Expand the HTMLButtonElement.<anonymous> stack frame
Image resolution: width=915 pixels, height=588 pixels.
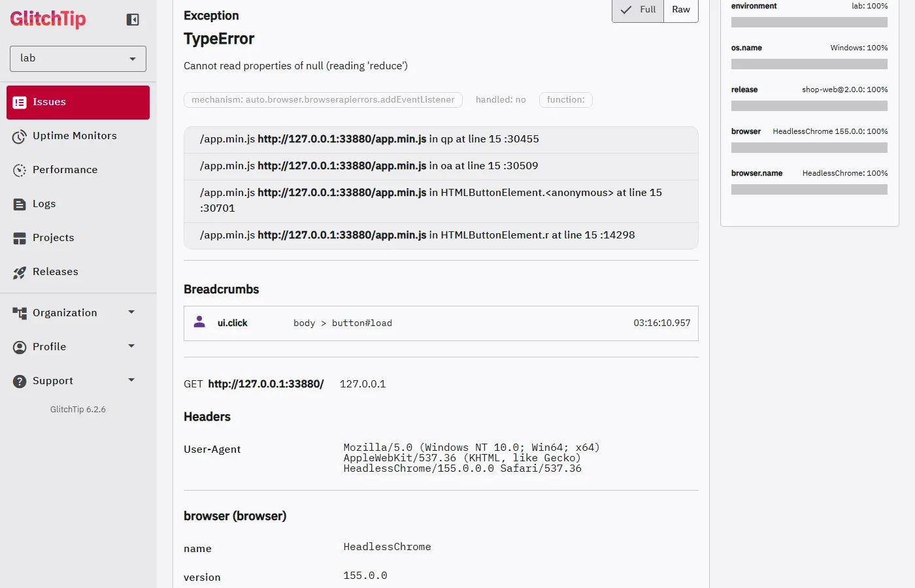[441, 201]
